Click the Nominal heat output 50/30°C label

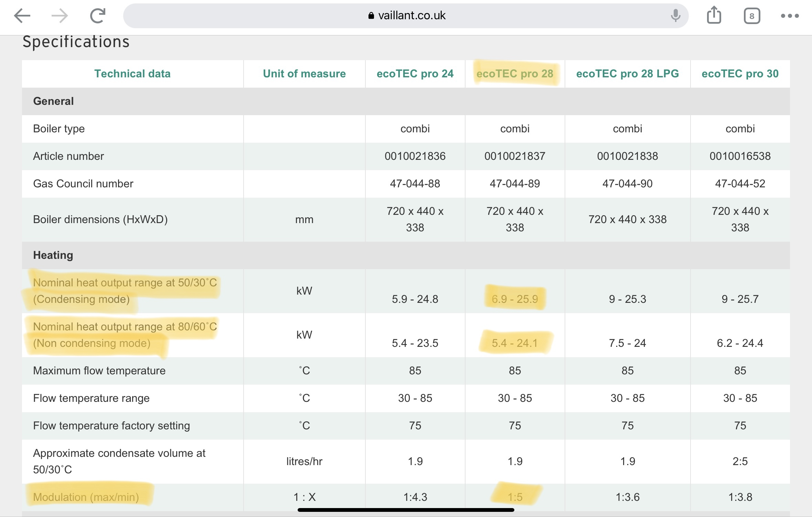125,291
